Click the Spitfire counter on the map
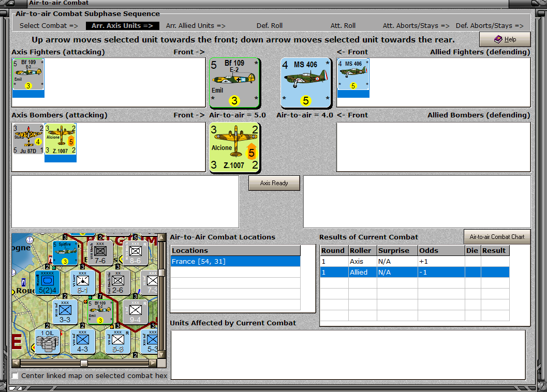Screen dimensions: 547x392 65,252
